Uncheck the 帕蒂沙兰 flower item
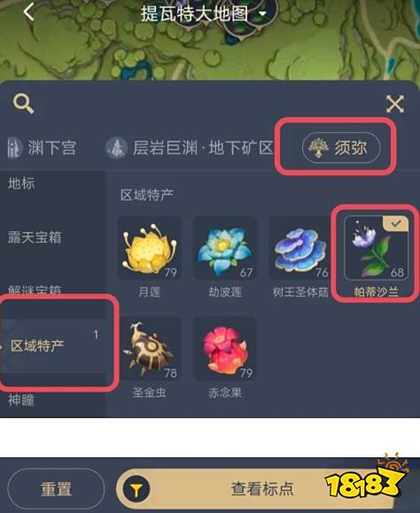 tap(377, 256)
